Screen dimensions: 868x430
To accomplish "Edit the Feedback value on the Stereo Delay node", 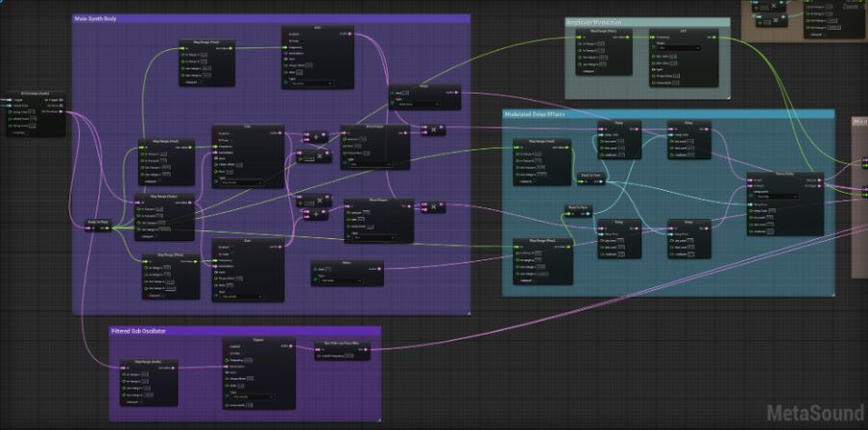I will pyautogui.click(x=771, y=231).
